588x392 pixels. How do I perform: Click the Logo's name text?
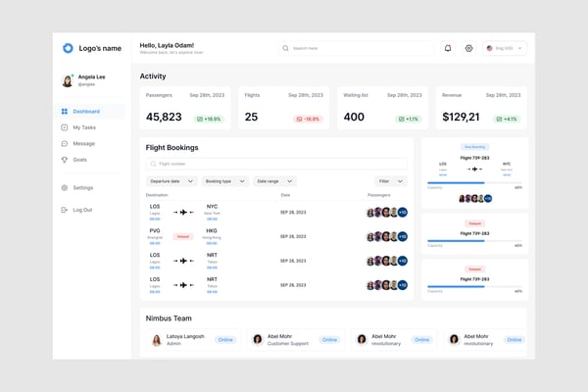tap(100, 48)
